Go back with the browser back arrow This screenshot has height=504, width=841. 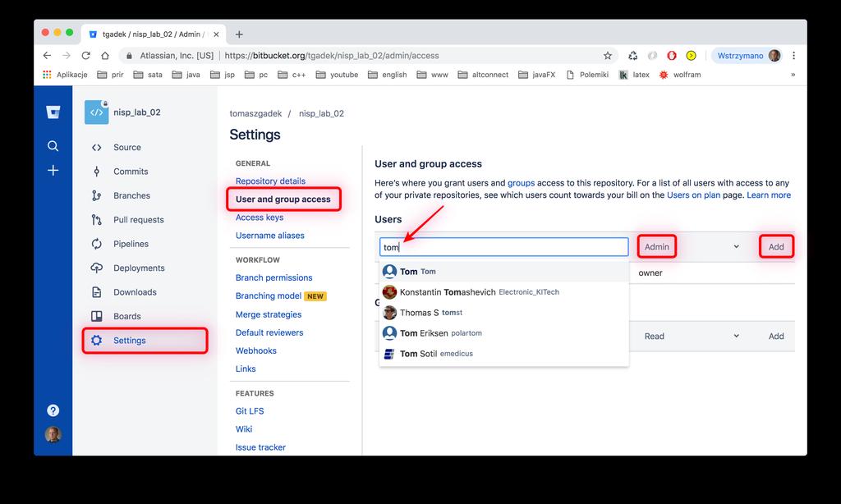pyautogui.click(x=47, y=55)
